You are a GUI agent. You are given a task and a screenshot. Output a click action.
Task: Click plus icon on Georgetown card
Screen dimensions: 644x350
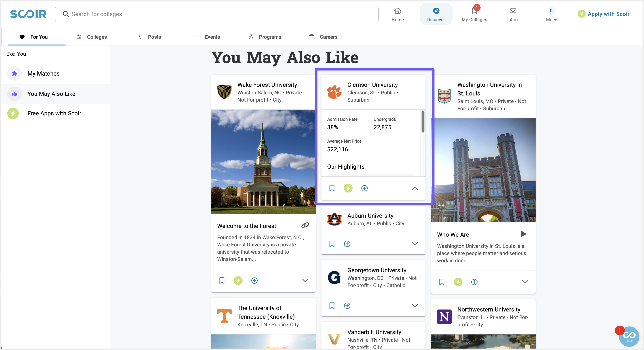347,306
